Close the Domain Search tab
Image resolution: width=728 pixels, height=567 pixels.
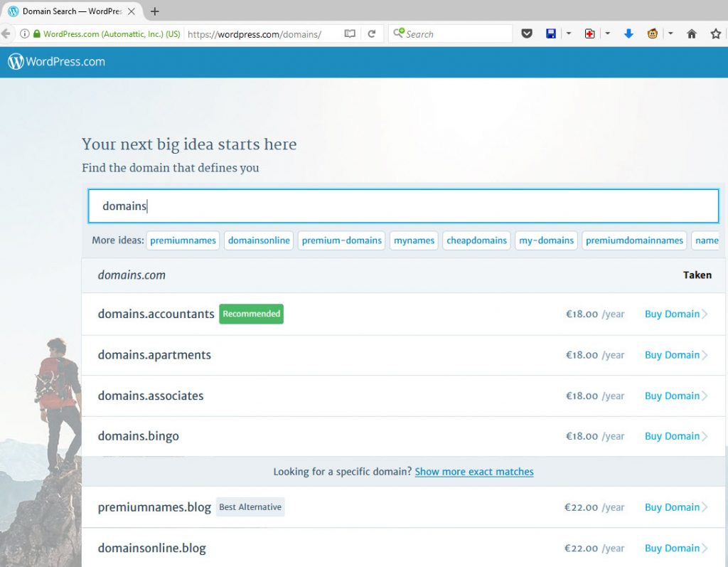[132, 11]
